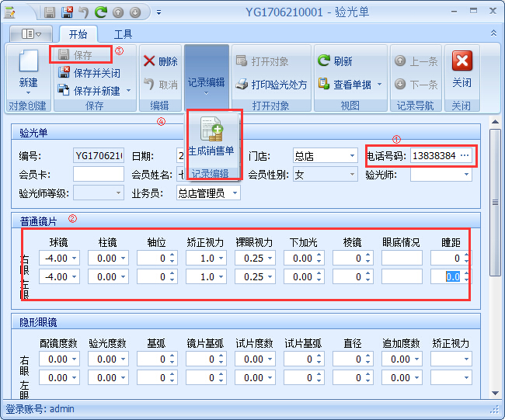Open contact lens right eye 配镜度数 dropdown
This screenshot has height=420, width=505.
coord(75,359)
